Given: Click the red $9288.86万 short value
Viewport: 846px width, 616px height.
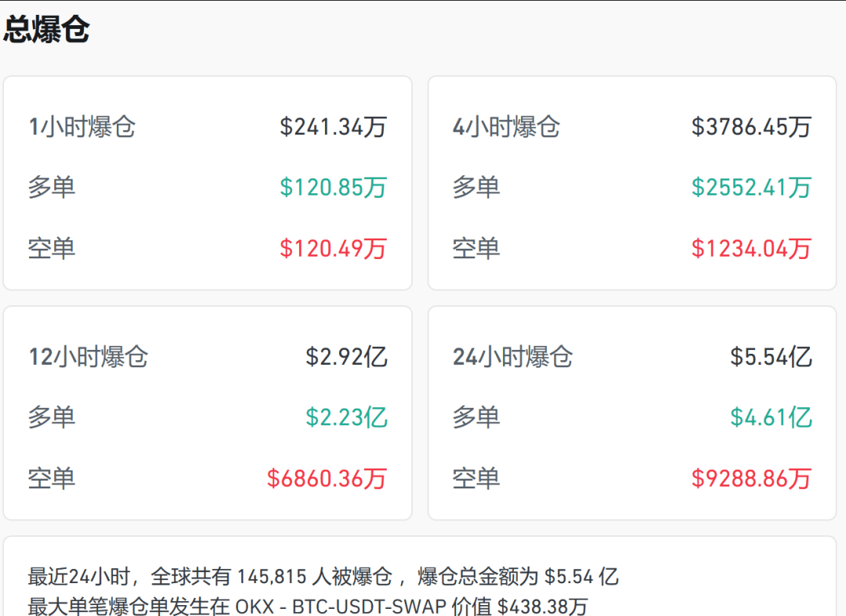Looking at the screenshot, I should coord(751,478).
